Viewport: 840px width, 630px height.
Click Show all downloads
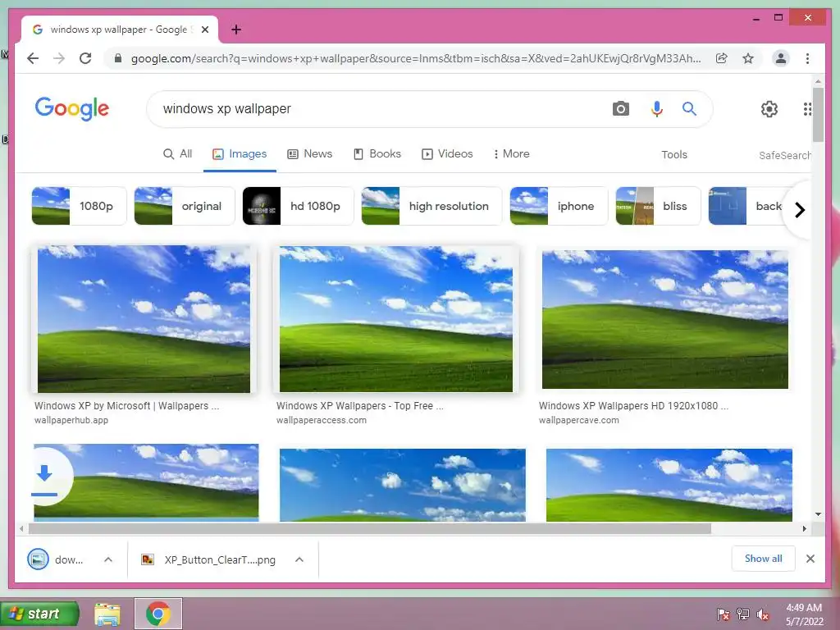(763, 559)
